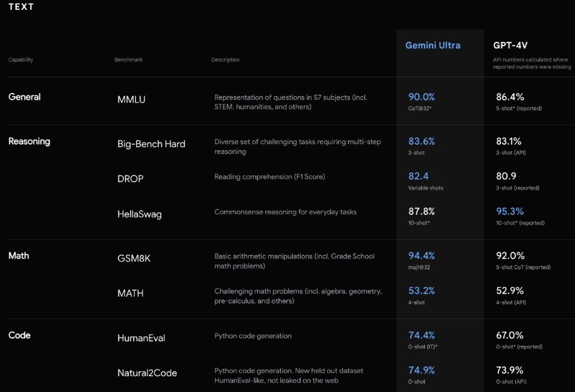Click GPT-4V's 86.4% MMLU score
575x392 pixels.
pos(510,97)
